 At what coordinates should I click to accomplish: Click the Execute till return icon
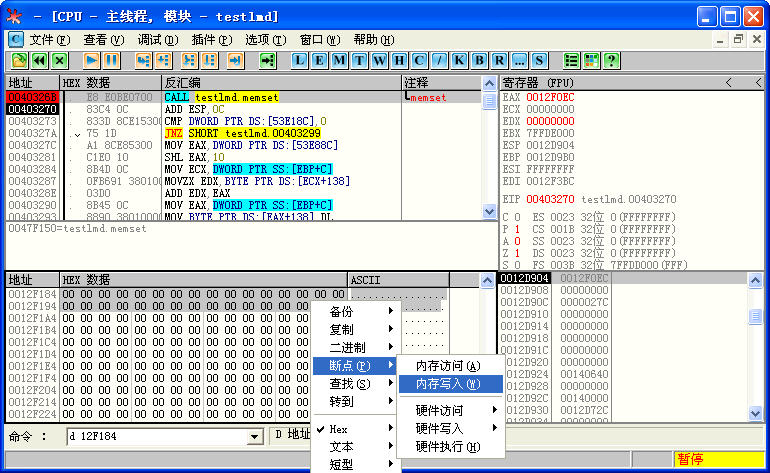pyautogui.click(x=236, y=60)
